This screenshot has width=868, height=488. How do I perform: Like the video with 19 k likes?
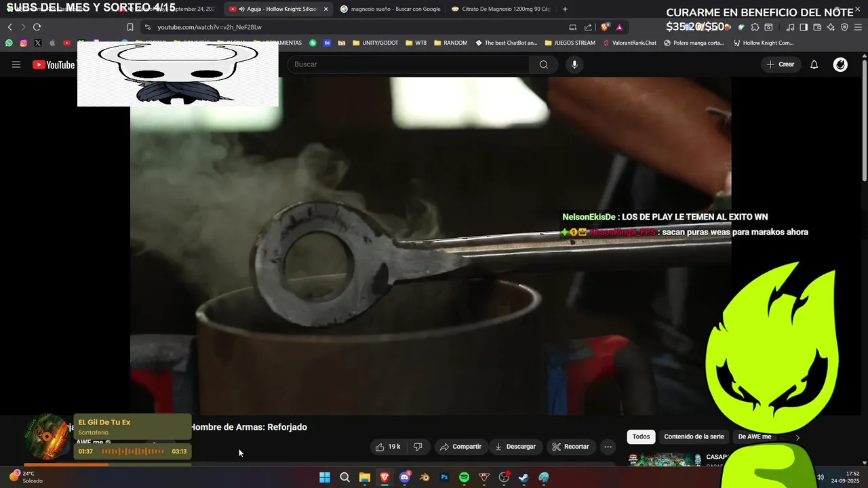point(387,447)
